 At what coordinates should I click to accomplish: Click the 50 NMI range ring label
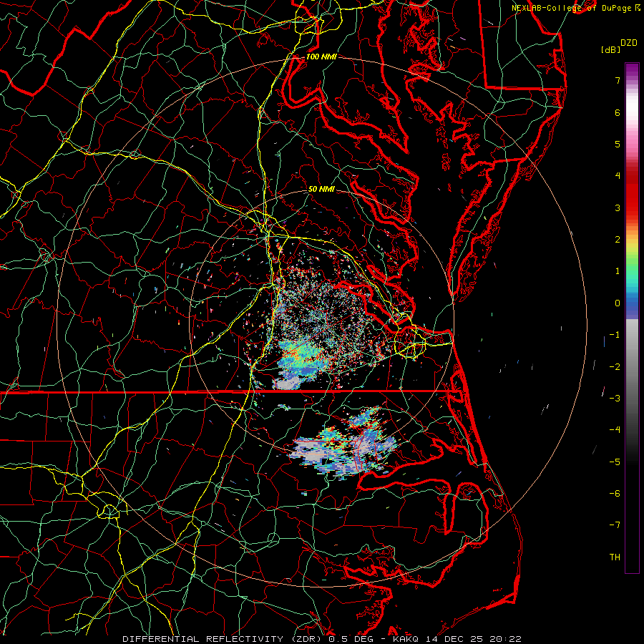coord(321,189)
